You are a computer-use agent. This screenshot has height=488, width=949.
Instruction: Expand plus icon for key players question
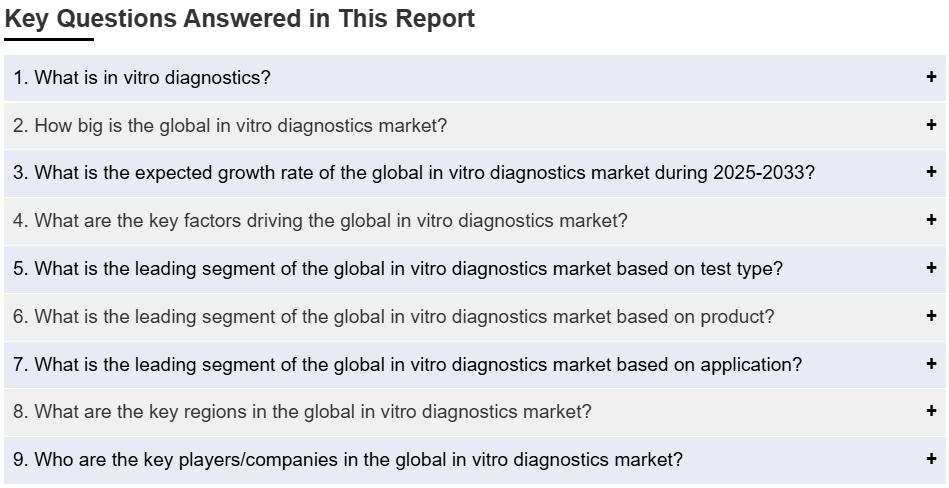pyautogui.click(x=931, y=458)
